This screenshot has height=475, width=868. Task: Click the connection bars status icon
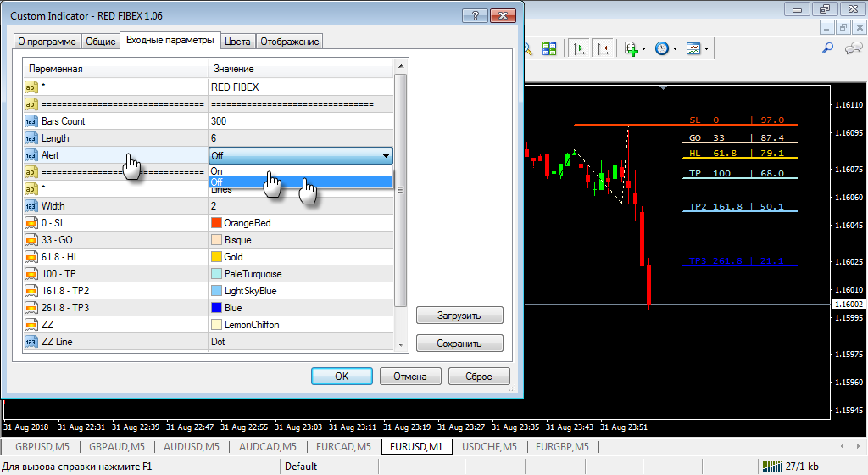(772, 467)
